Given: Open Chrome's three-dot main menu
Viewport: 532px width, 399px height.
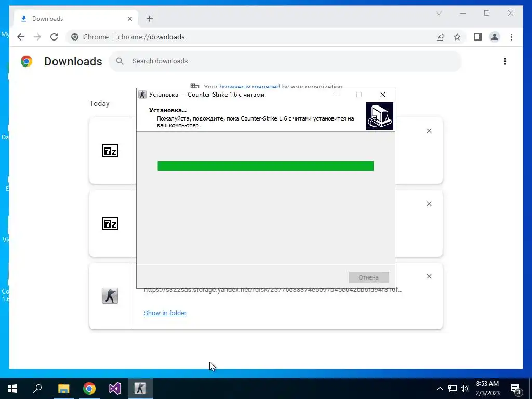Looking at the screenshot, I should point(511,37).
